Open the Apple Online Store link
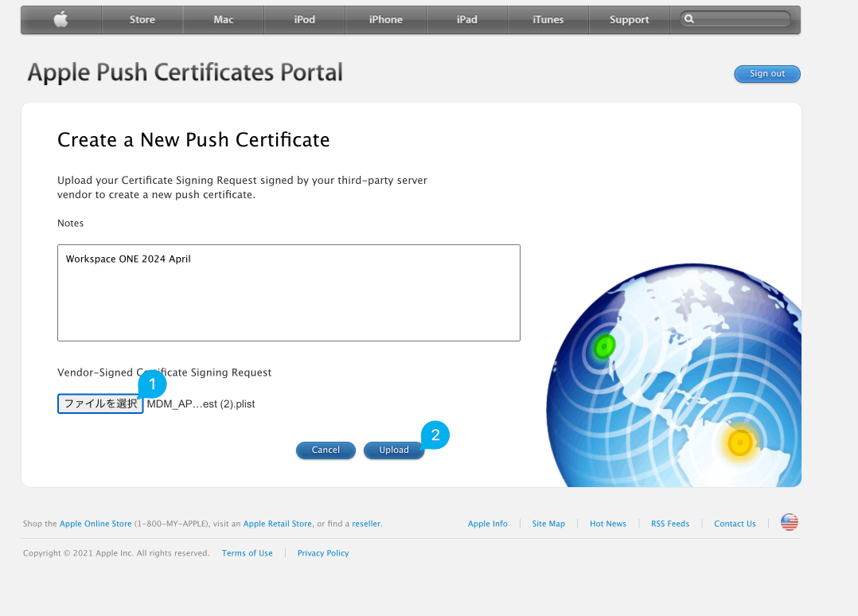The width and height of the screenshot is (858, 616). click(96, 524)
